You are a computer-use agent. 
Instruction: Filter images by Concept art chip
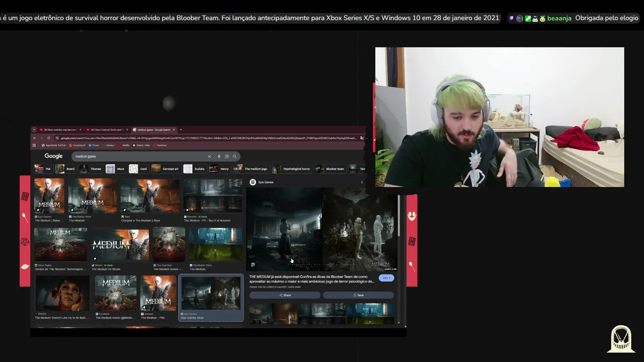pos(166,168)
